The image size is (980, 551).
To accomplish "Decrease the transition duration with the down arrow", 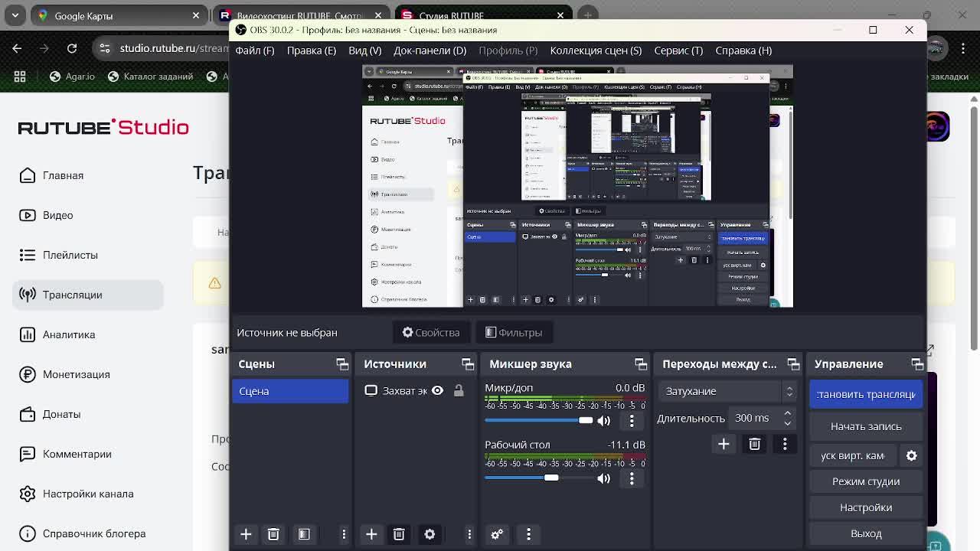I will coord(787,423).
